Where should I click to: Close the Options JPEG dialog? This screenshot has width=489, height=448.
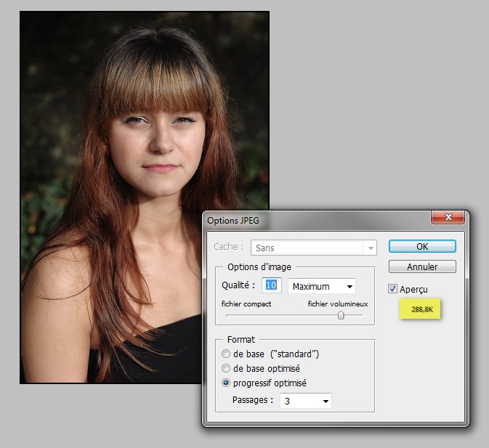(x=448, y=217)
